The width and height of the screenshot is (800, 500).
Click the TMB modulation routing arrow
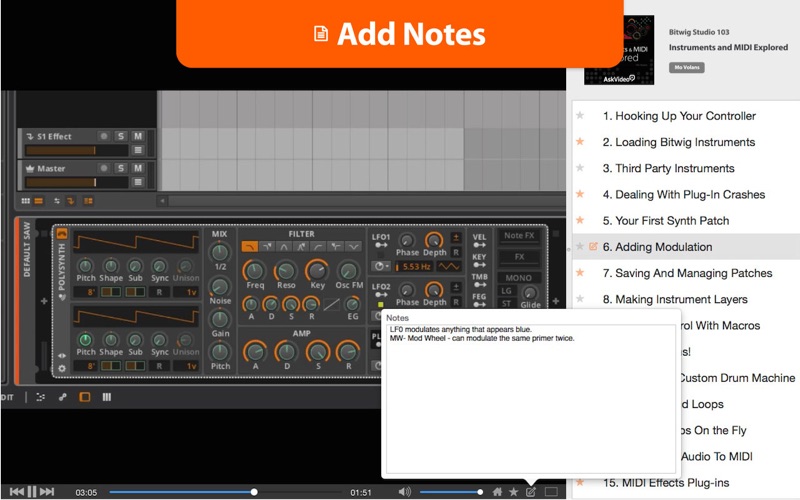point(479,285)
